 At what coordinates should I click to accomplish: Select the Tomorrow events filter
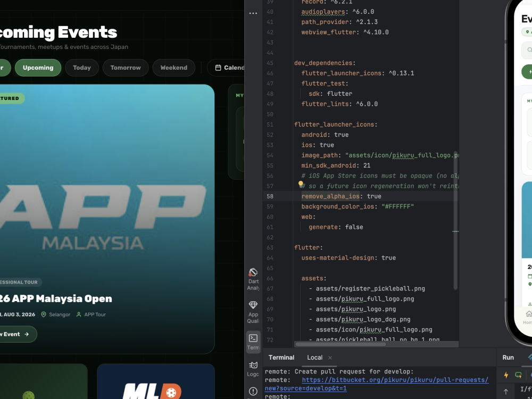126,68
